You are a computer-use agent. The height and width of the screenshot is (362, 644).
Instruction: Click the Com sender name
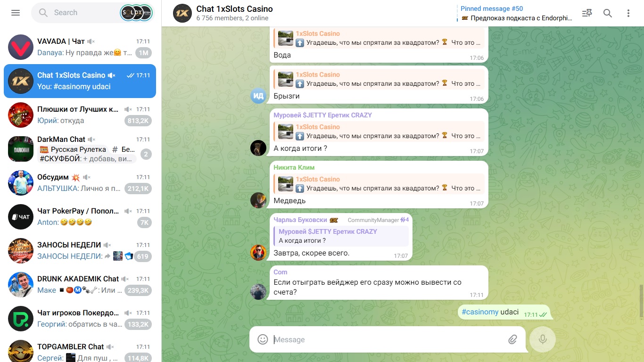281,272
